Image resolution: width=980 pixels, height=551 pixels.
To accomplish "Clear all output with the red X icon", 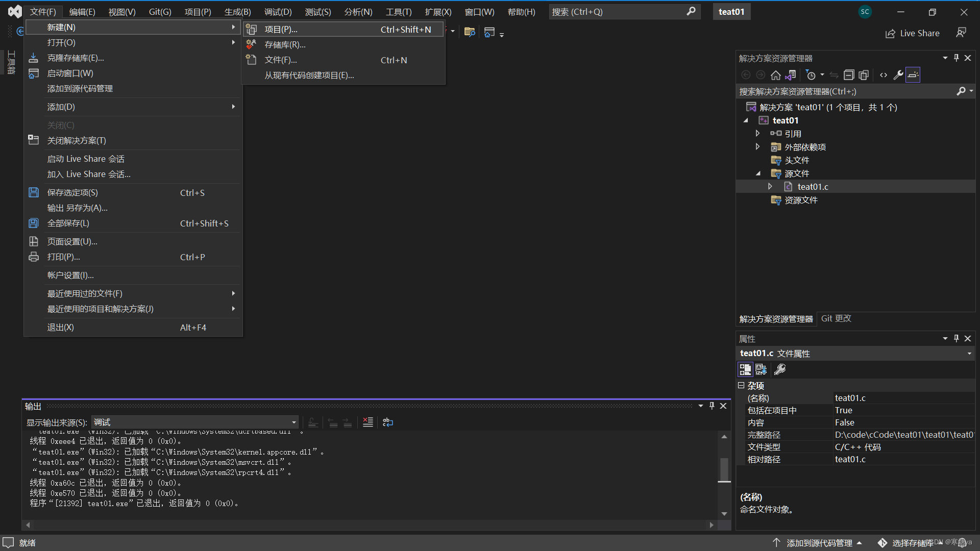I will [367, 422].
